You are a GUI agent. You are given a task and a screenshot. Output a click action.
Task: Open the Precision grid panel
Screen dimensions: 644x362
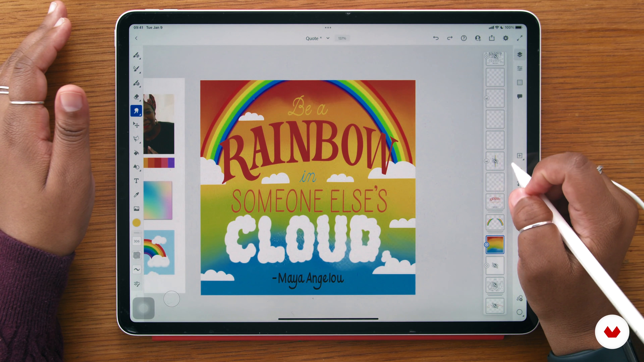pyautogui.click(x=520, y=82)
